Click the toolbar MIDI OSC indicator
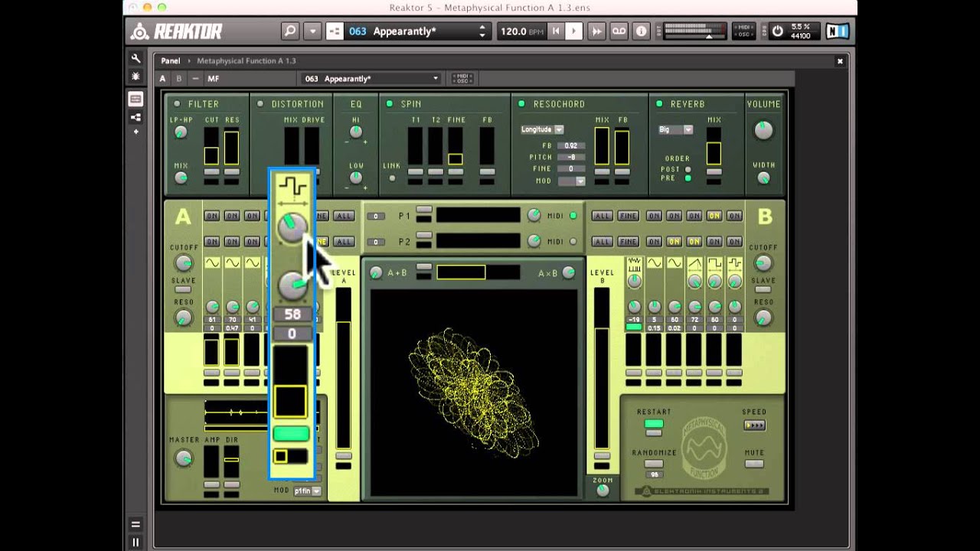Viewport: 980px width, 551px height. pos(744,31)
